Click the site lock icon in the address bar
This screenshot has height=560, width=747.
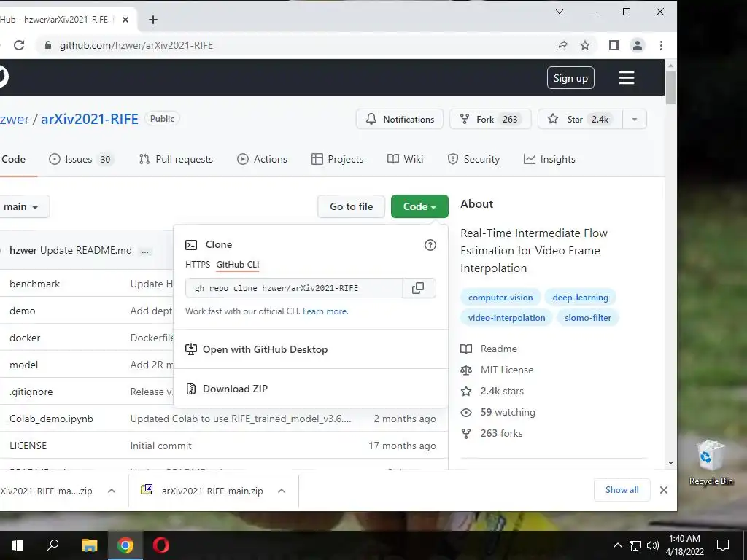click(47, 45)
